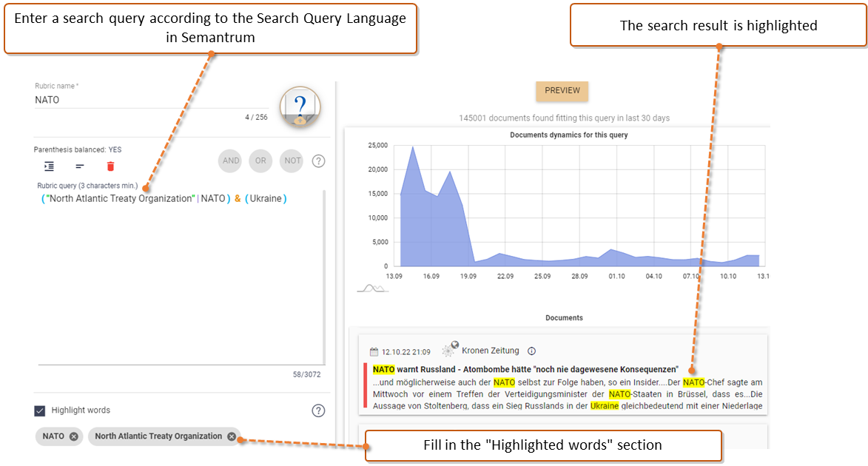This screenshot has width=868, height=466.
Task: Remove the NATO highlight word chip
Action: click(x=73, y=436)
